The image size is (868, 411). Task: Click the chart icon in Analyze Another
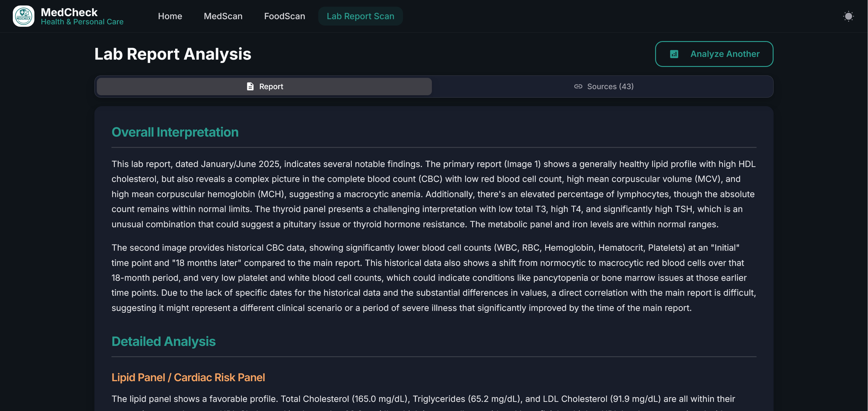674,54
